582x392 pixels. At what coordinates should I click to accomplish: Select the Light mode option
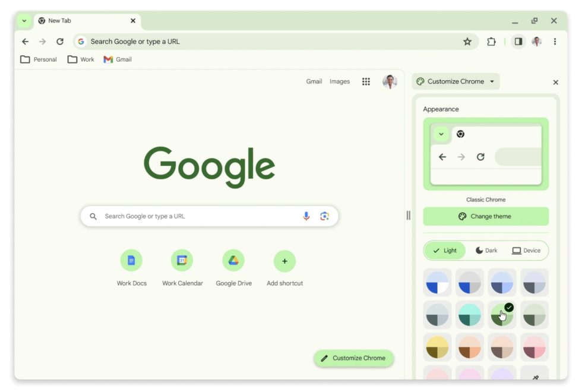click(445, 251)
